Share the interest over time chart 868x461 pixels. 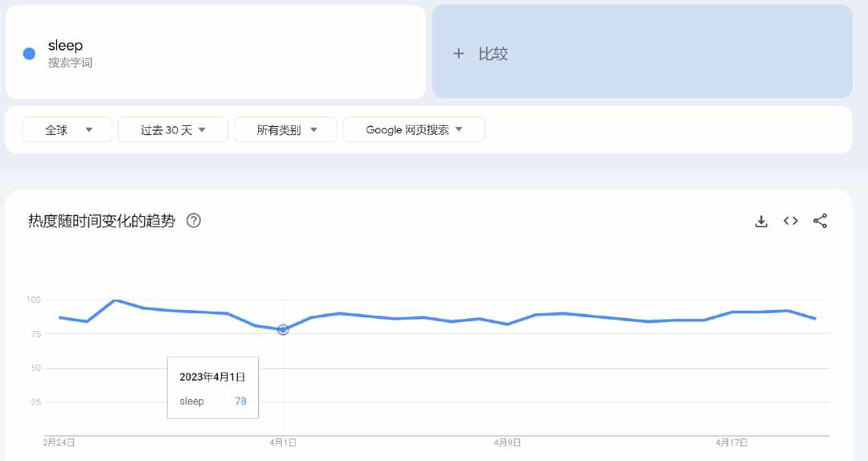coord(820,221)
